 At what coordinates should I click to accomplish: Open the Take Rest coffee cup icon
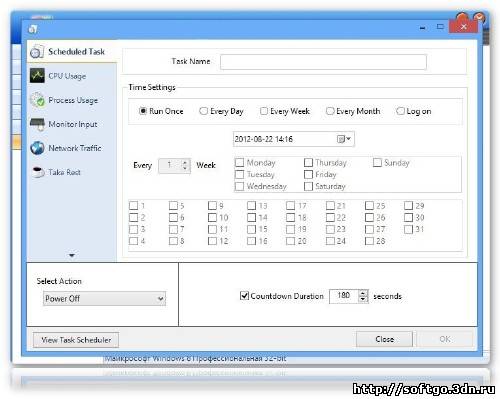click(x=38, y=172)
